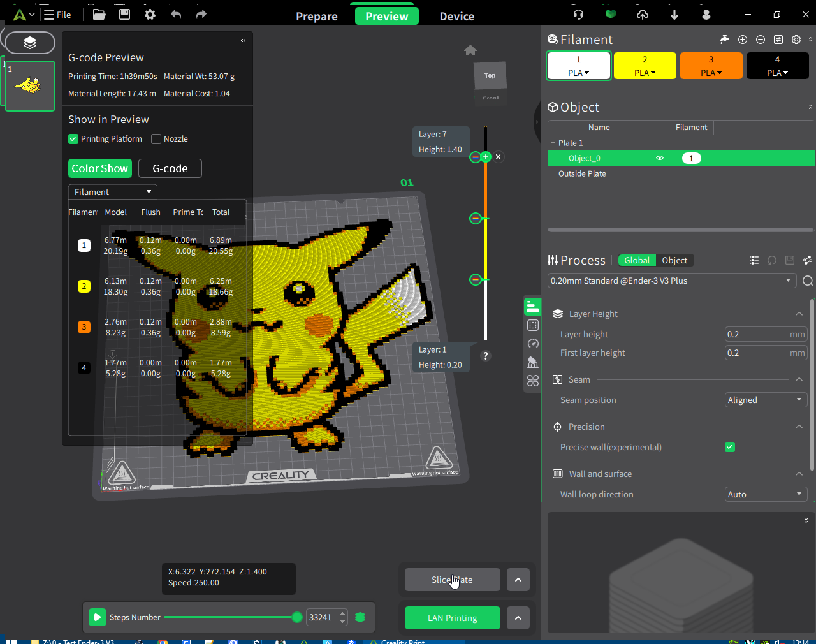Viewport: 816px width, 644px height.
Task: Open the Wall loop direction dropdown
Action: pyautogui.click(x=766, y=494)
